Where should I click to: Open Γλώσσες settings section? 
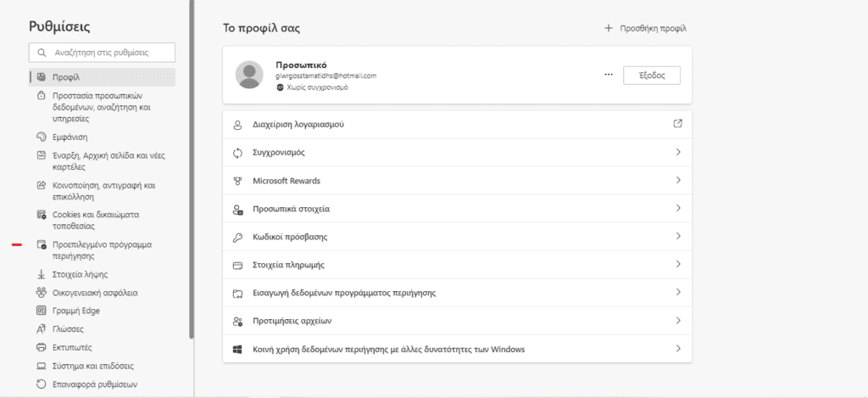coord(67,329)
